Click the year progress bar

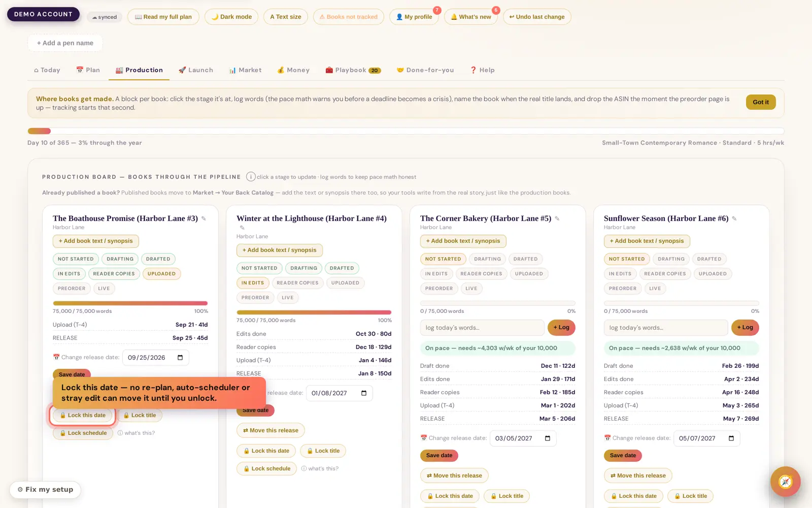click(x=406, y=131)
